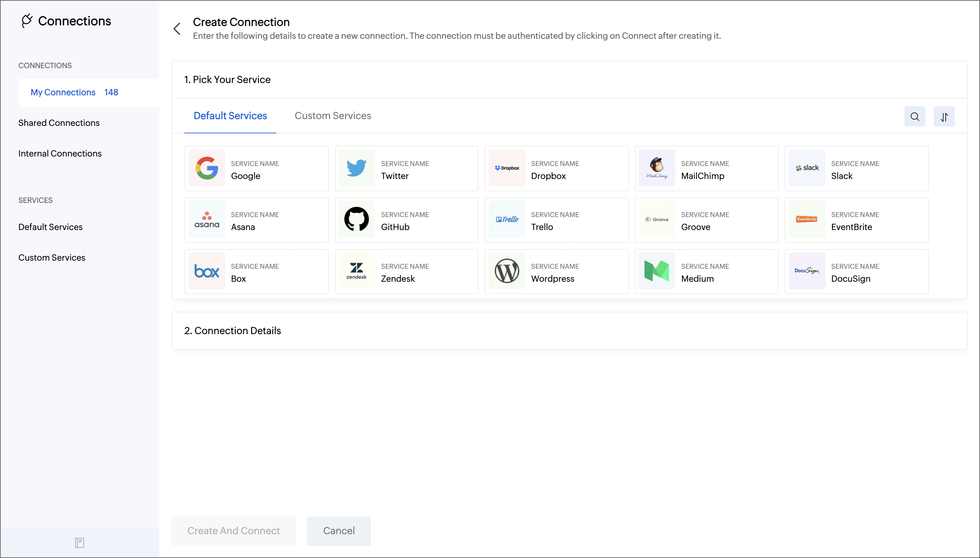Open Internal Connections list
This screenshot has width=980, height=558.
click(x=60, y=154)
